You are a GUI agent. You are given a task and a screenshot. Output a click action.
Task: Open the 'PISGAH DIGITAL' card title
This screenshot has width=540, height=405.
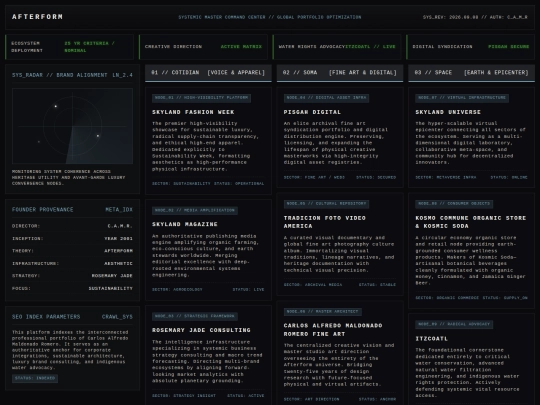(312, 112)
